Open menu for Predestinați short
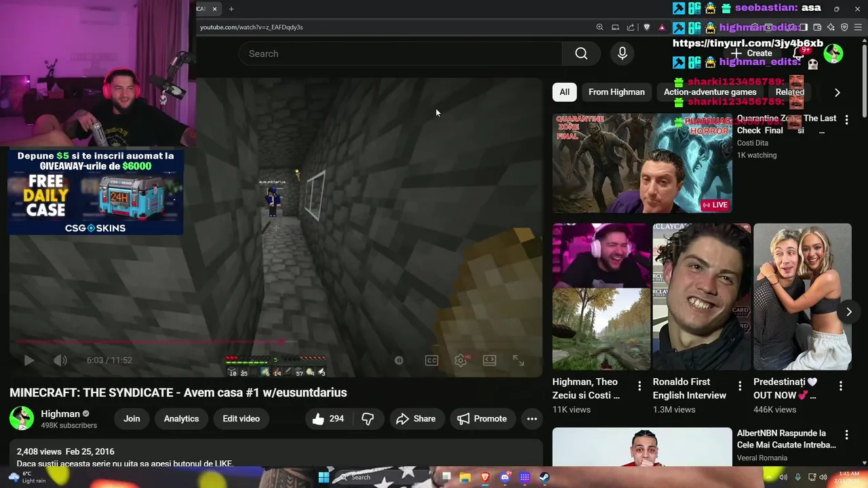 pos(841,386)
